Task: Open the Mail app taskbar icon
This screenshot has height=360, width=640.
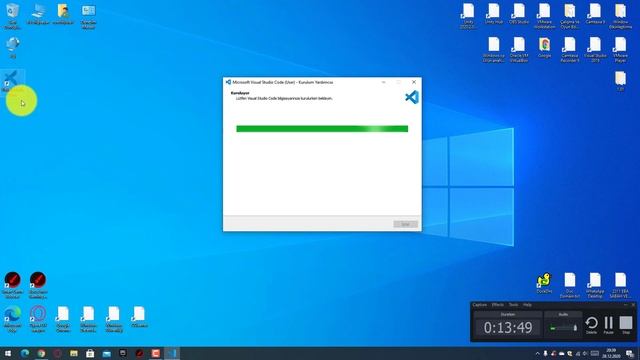Action: pos(107,353)
